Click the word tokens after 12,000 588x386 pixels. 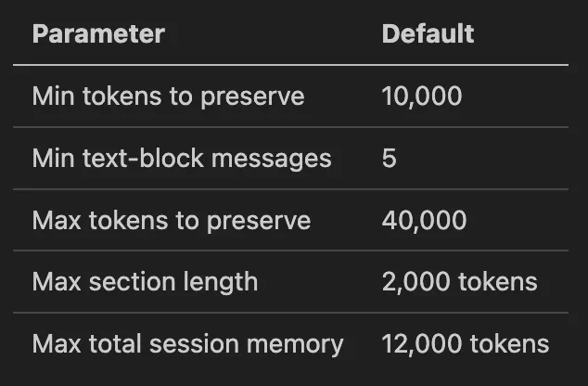coord(509,344)
